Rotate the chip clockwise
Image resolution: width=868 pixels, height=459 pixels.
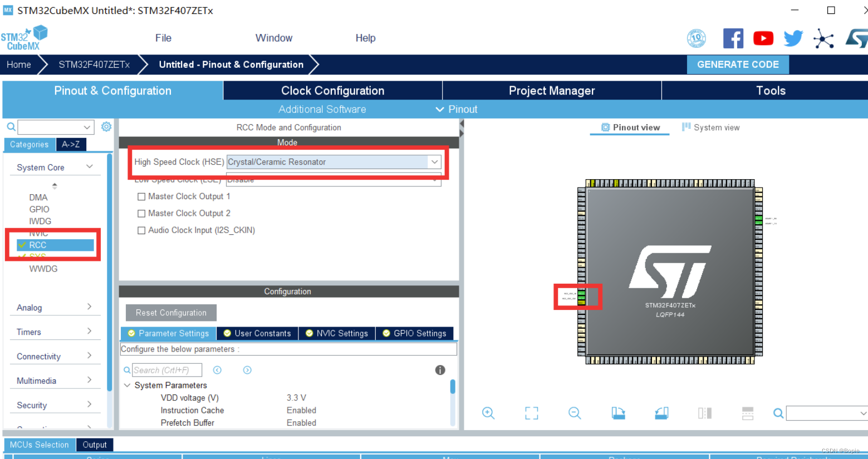click(x=618, y=413)
